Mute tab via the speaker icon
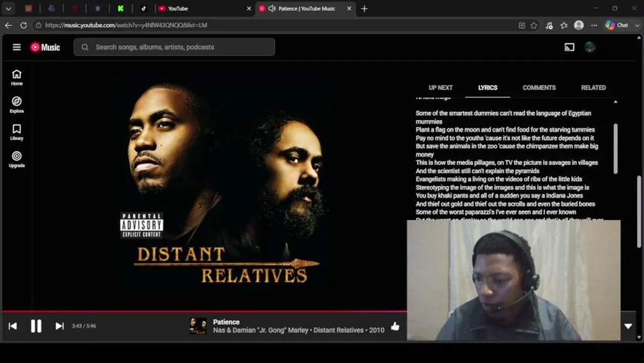Image resolution: width=644 pixels, height=363 pixels. pyautogui.click(x=272, y=9)
